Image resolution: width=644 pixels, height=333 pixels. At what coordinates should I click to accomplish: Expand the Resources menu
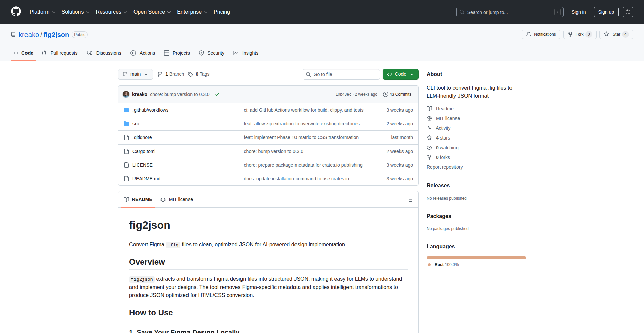pos(111,12)
